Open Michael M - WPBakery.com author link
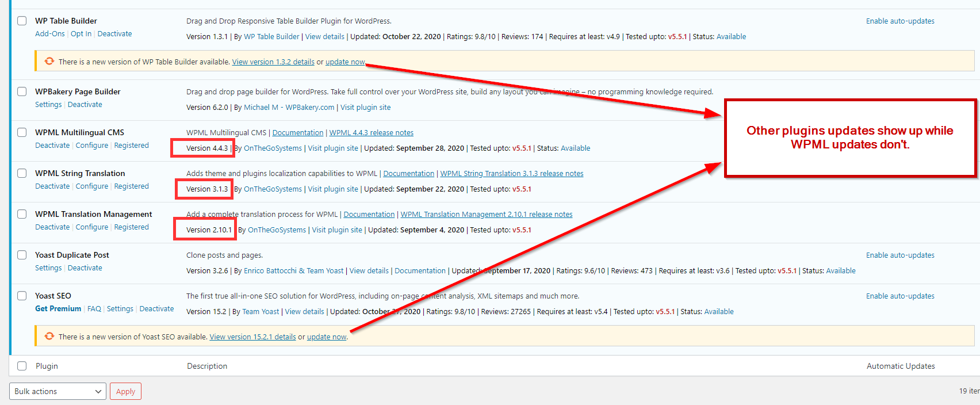Screen dimensions: 980x405 coord(289,108)
